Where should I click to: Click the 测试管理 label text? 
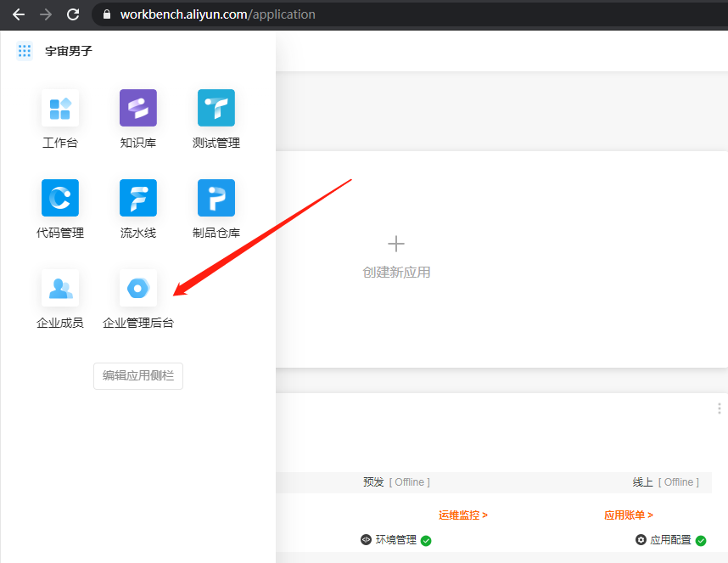click(216, 143)
